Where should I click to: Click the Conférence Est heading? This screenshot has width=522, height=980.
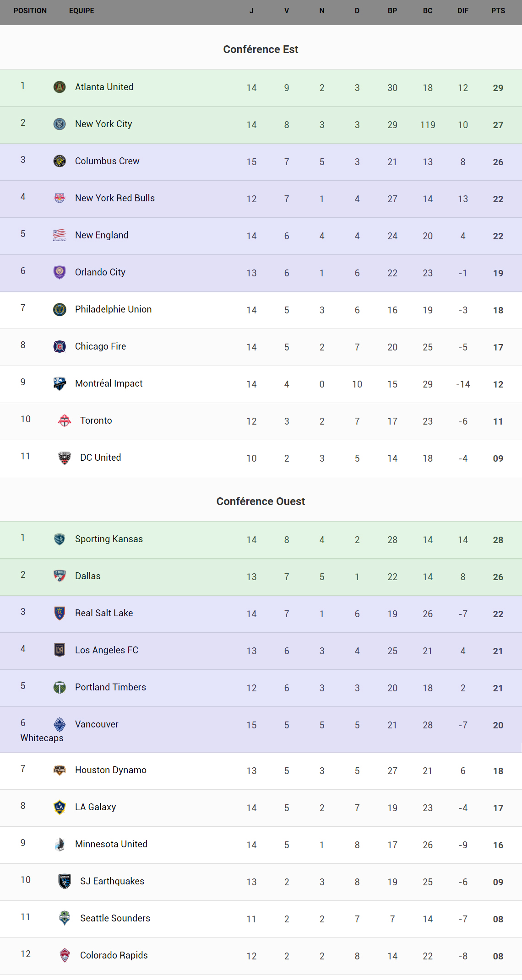(261, 49)
